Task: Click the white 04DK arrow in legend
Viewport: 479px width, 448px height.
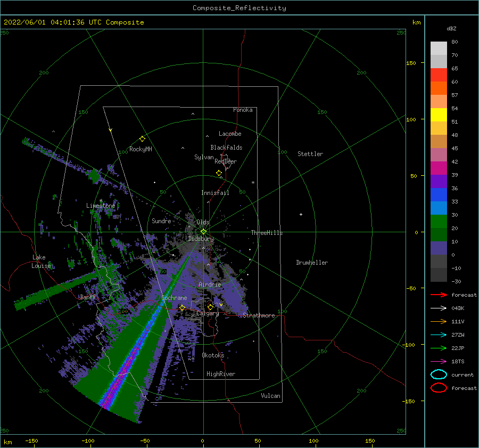Action: 439,308
